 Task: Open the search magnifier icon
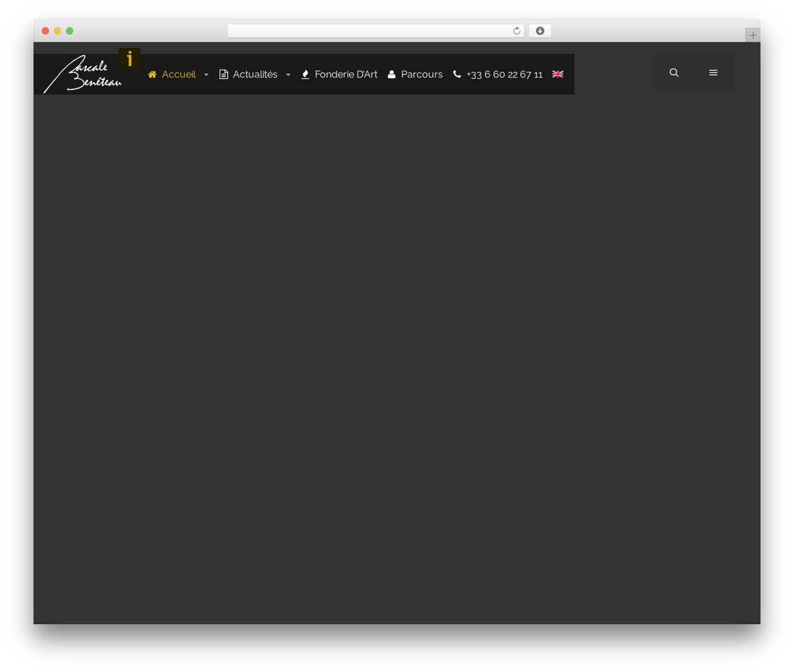(x=674, y=73)
